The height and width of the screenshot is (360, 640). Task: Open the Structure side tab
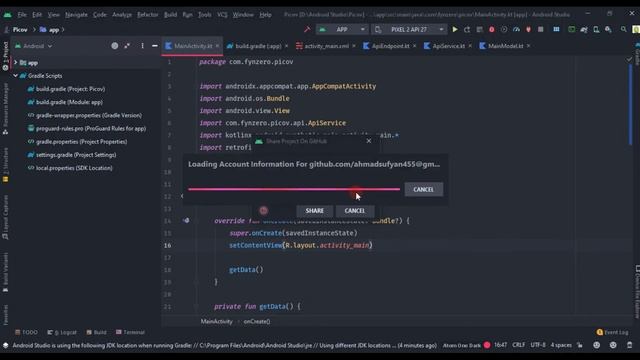click(5, 165)
